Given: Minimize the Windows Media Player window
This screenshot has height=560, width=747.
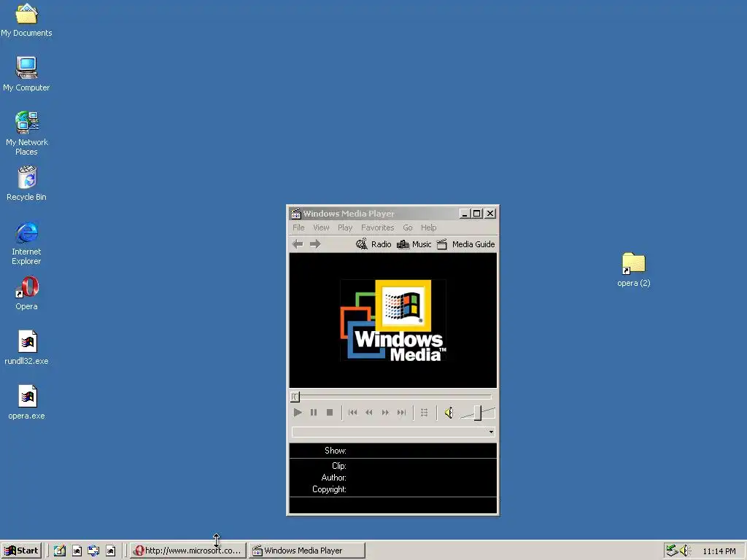Looking at the screenshot, I should click(465, 214).
